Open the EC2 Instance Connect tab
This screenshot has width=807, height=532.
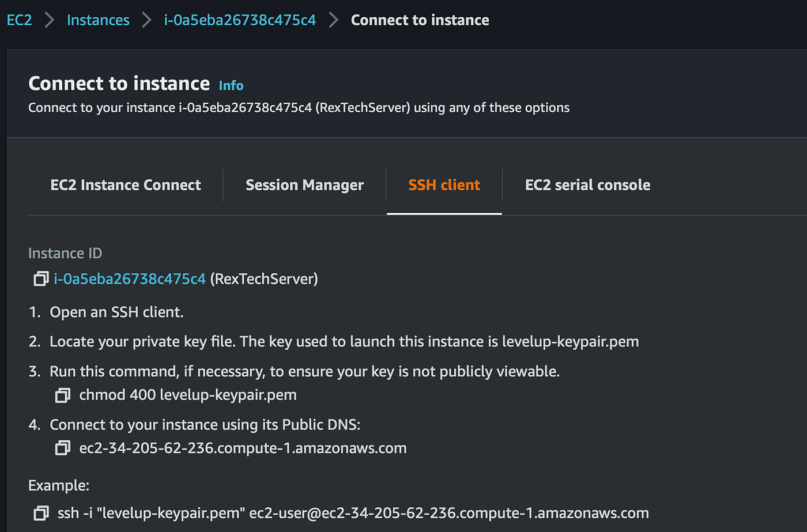[126, 185]
